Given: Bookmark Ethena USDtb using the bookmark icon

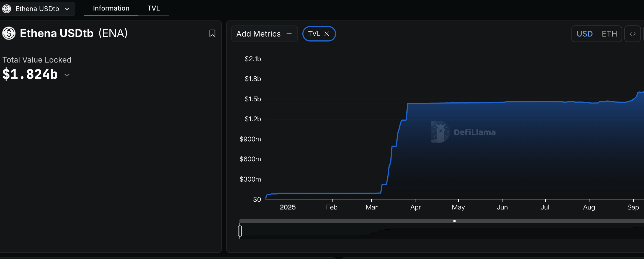Looking at the screenshot, I should point(212,33).
